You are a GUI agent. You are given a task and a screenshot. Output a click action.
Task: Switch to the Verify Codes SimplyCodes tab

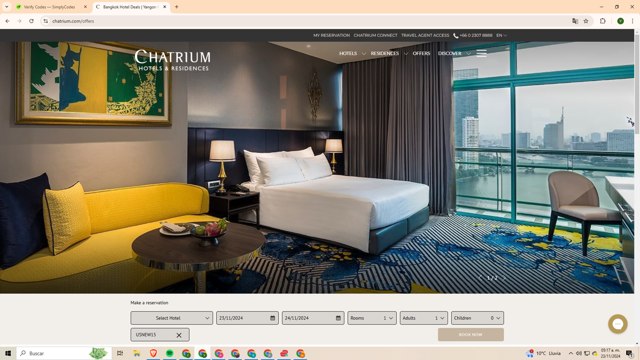click(51, 7)
